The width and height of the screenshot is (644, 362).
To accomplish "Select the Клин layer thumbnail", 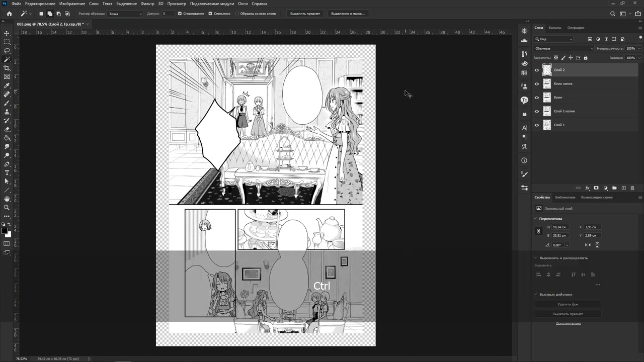I will [x=547, y=98].
